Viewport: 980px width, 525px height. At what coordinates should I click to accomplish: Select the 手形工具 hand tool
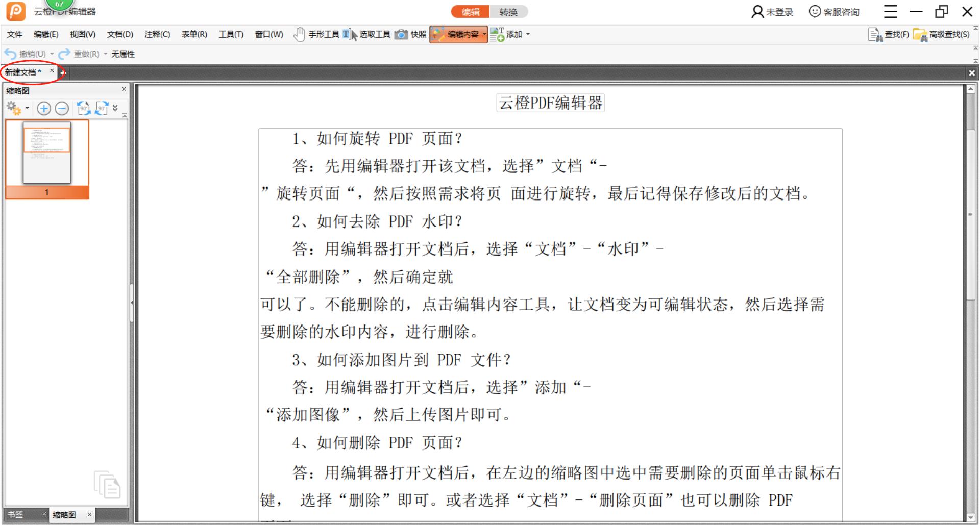click(317, 34)
